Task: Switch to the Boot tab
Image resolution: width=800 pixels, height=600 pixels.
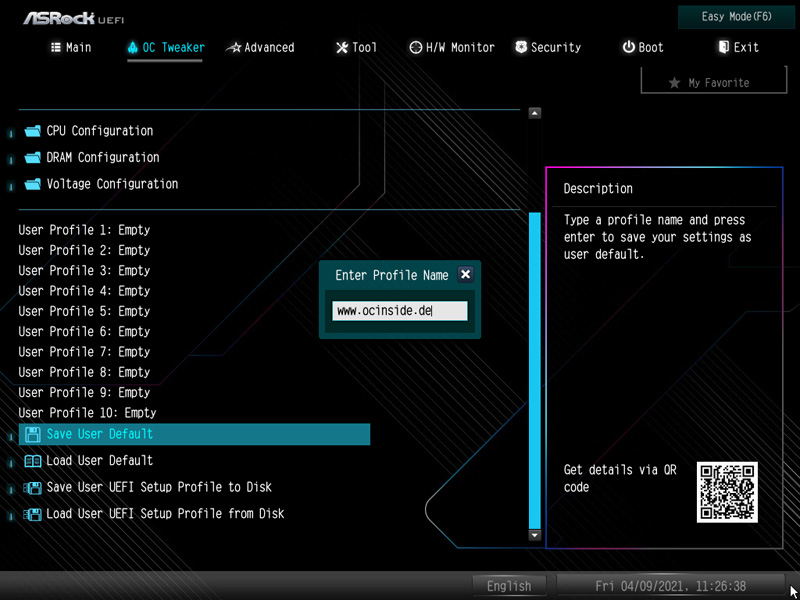Action: coord(643,47)
